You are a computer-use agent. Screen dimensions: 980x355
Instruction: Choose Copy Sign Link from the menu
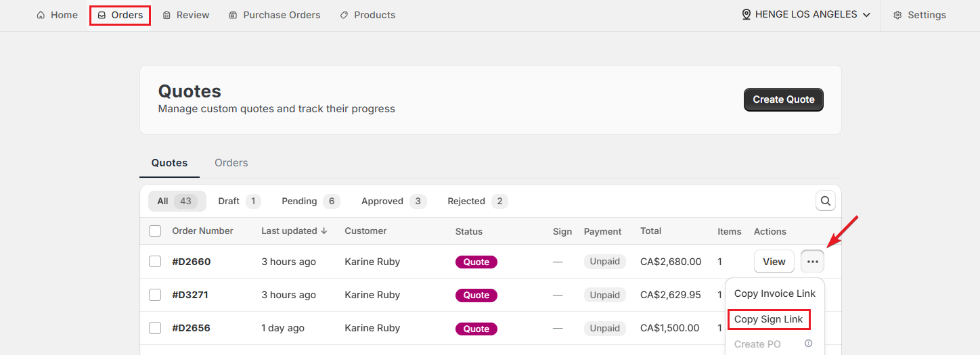769,319
